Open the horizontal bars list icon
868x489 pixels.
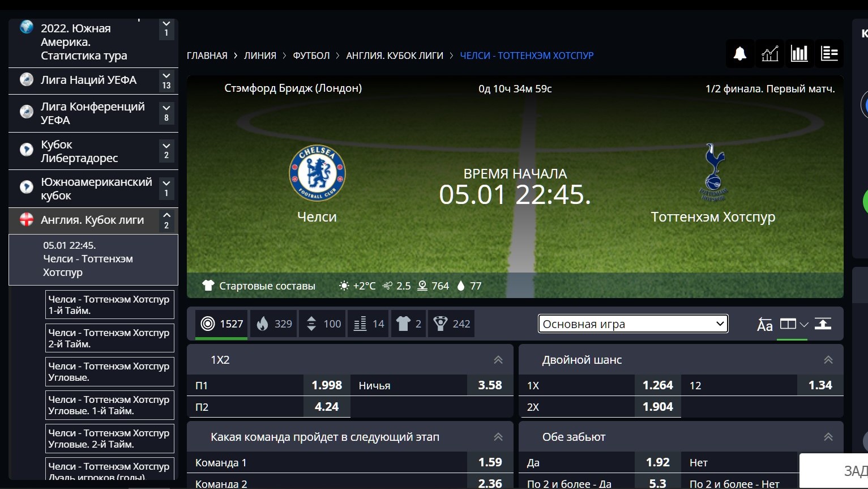click(829, 54)
